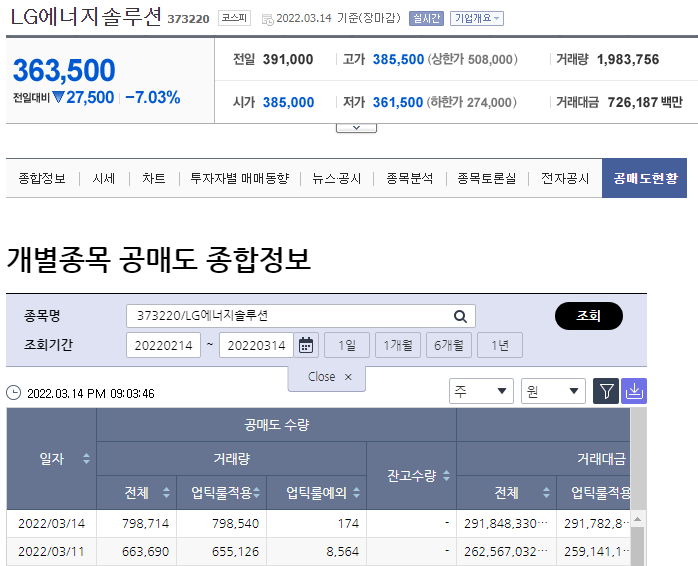Click the 시가 value 385,000
This screenshot has width=698, height=566.
pyautogui.click(x=288, y=102)
